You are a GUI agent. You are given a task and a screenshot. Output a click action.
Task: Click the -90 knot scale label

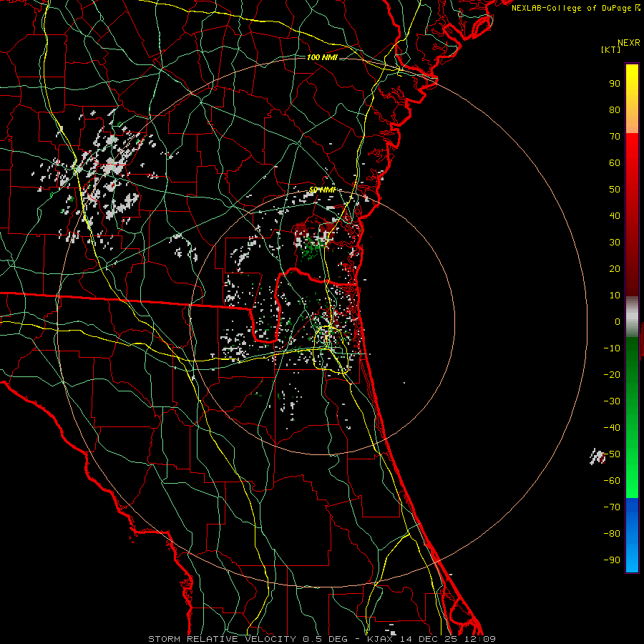click(x=612, y=560)
